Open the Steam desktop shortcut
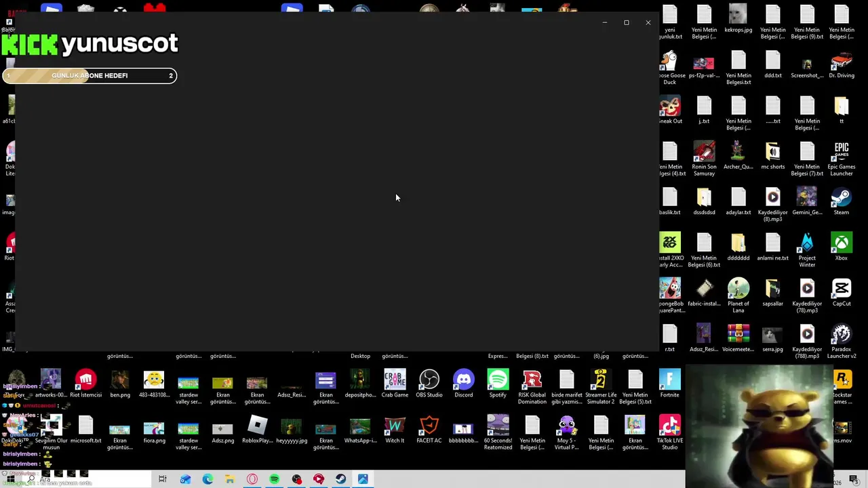This screenshot has height=488, width=868. tap(841, 202)
